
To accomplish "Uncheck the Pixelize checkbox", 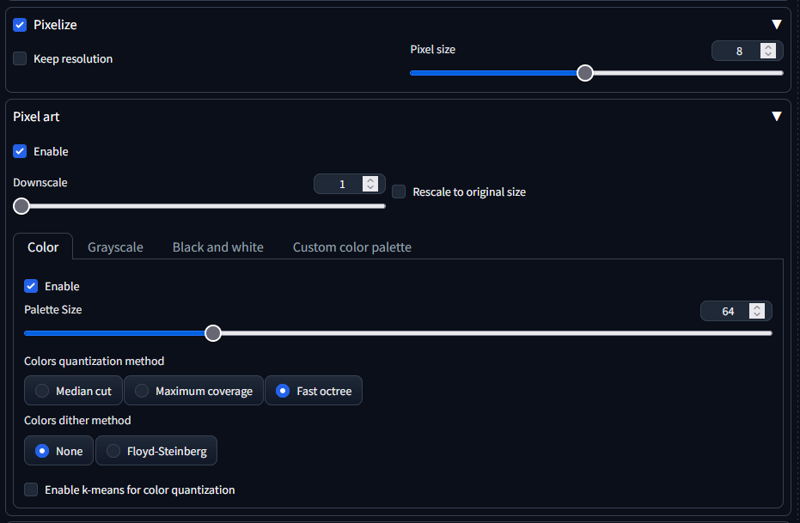I will click(x=20, y=24).
